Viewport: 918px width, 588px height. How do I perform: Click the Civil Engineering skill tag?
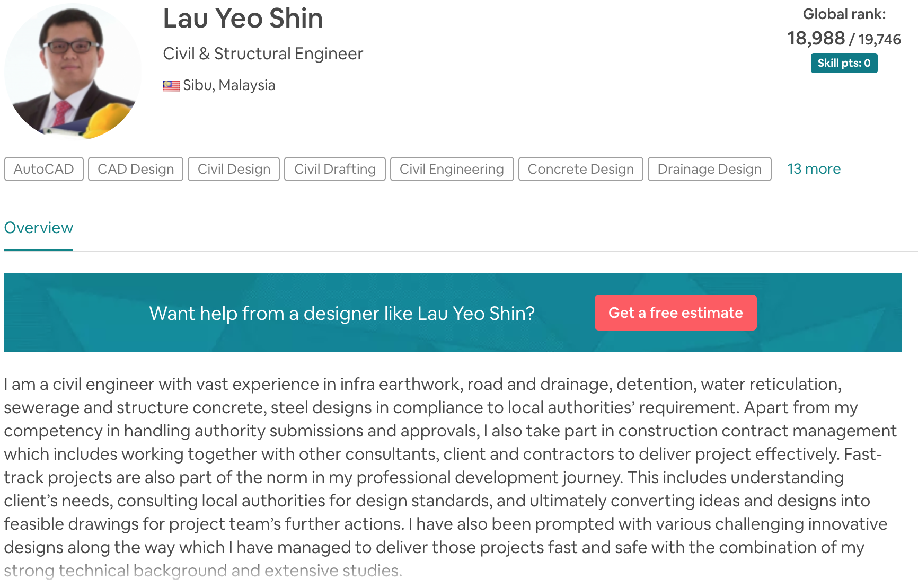pyautogui.click(x=451, y=169)
